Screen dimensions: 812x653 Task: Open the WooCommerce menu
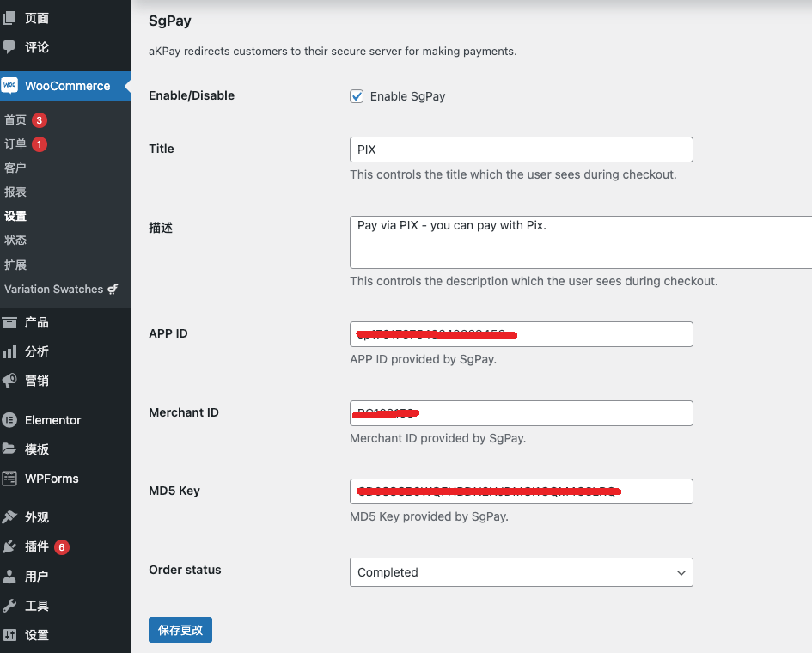click(x=66, y=86)
